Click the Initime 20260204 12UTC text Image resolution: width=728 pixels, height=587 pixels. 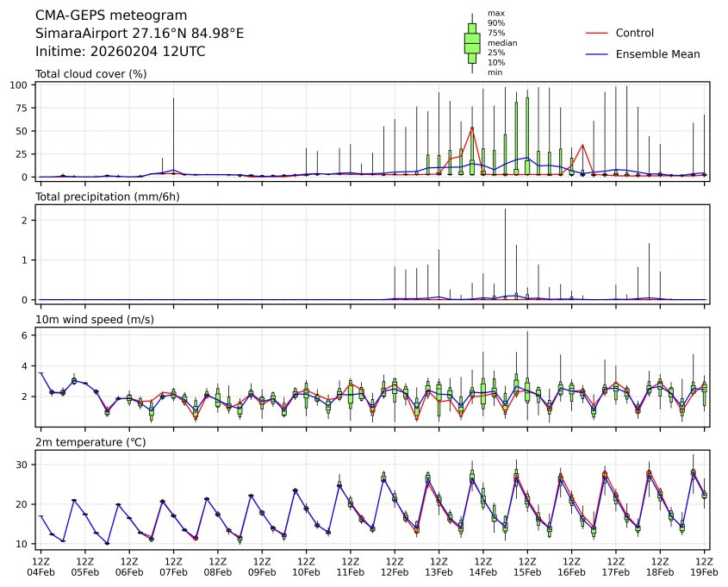[x=120, y=51]
